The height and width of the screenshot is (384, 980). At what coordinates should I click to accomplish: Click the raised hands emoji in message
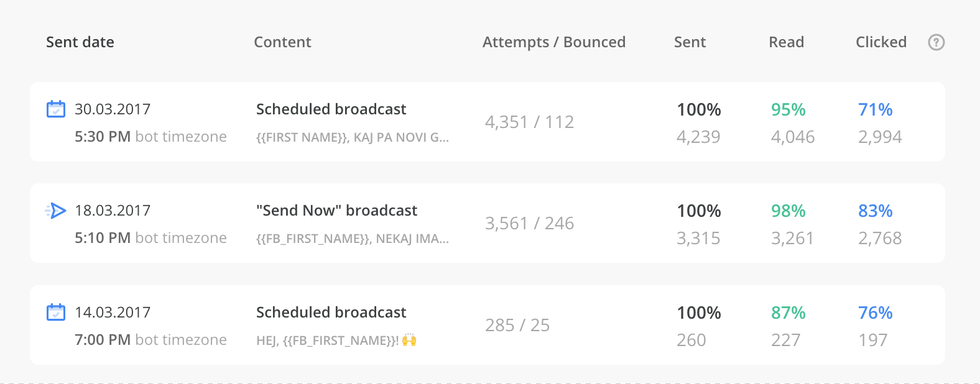pyautogui.click(x=409, y=340)
